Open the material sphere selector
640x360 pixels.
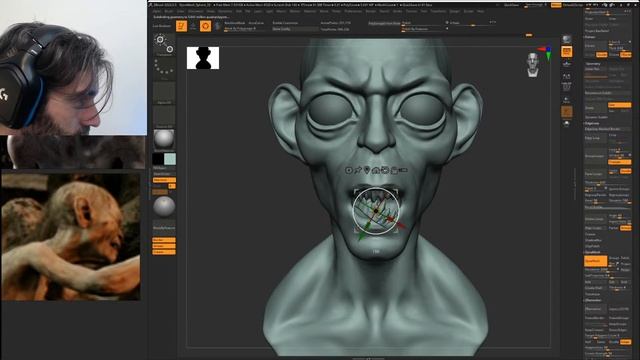click(164, 140)
